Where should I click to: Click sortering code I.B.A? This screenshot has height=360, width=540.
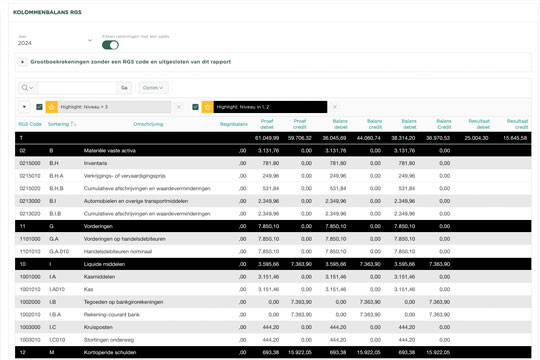coord(55,315)
